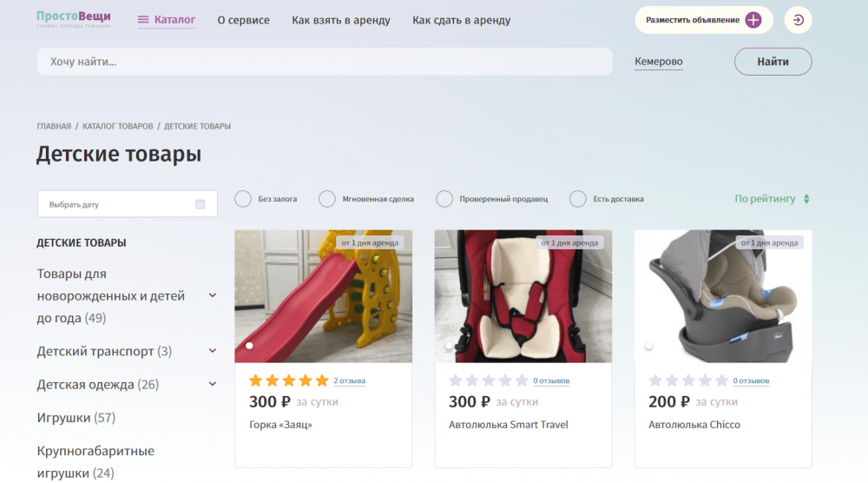Click the ДЕТСКИЕ ТОВАРЫ sidebar heading
This screenshot has height=483, width=868.
pos(82,242)
